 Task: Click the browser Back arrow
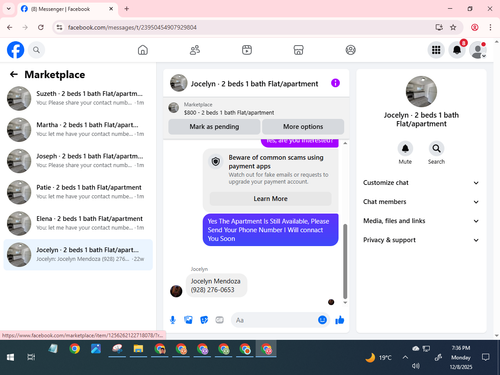[x=10, y=27]
